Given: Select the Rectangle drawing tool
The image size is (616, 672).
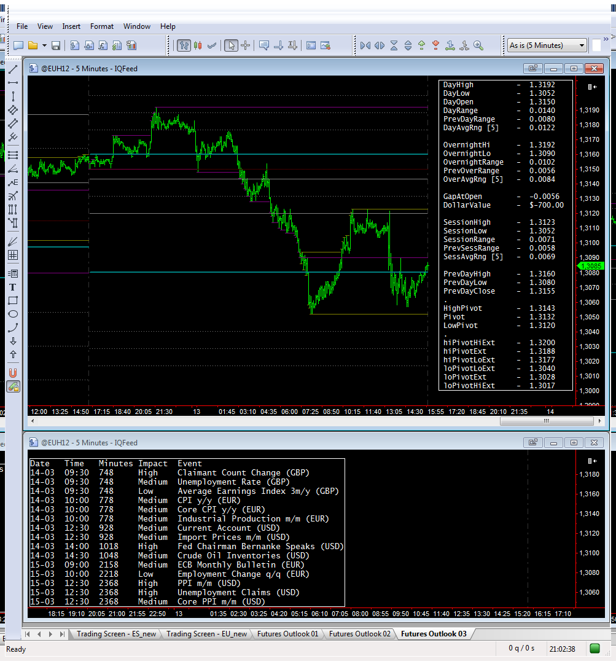Looking at the screenshot, I should point(13,300).
